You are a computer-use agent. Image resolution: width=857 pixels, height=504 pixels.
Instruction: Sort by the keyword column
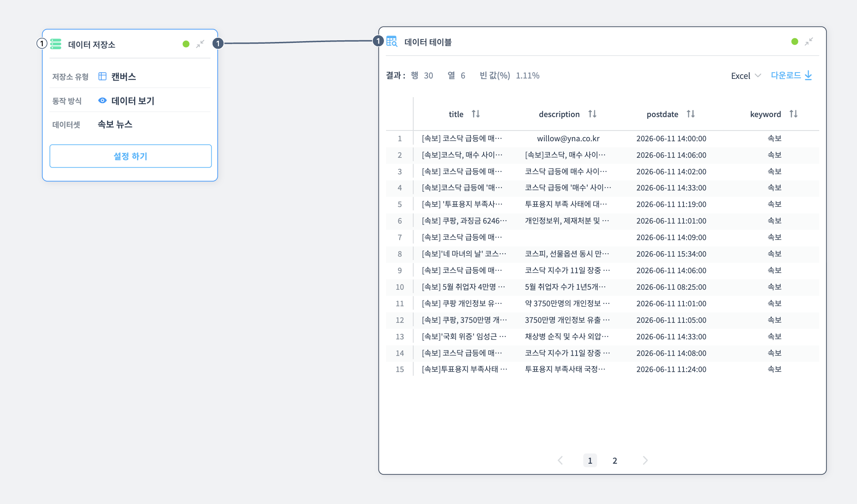click(x=794, y=114)
